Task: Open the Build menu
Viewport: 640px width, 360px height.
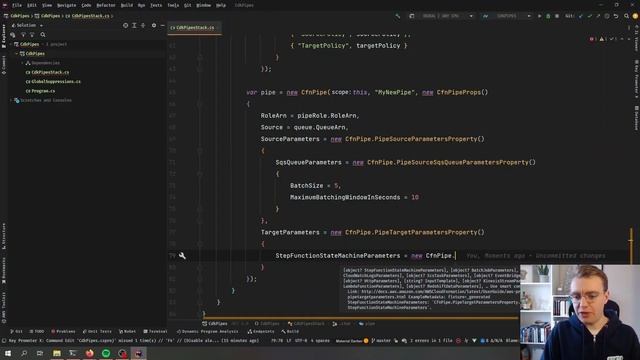Action: [127, 5]
